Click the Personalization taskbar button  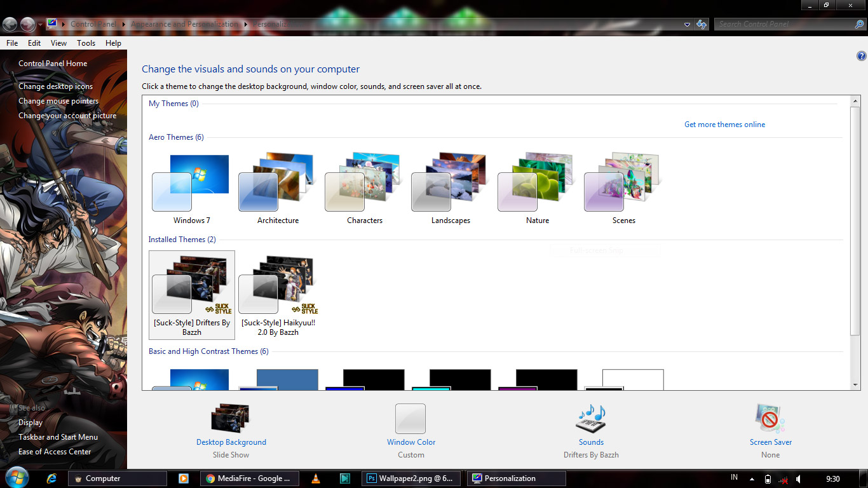[516, 478]
